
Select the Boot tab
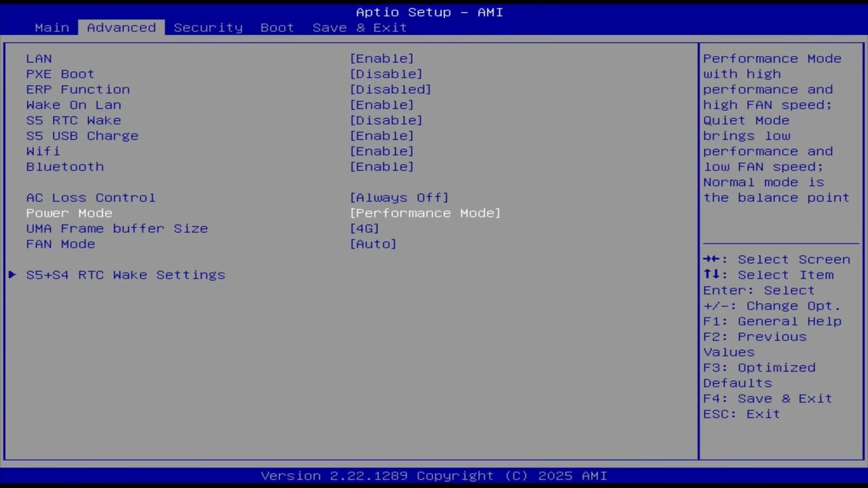tap(277, 28)
